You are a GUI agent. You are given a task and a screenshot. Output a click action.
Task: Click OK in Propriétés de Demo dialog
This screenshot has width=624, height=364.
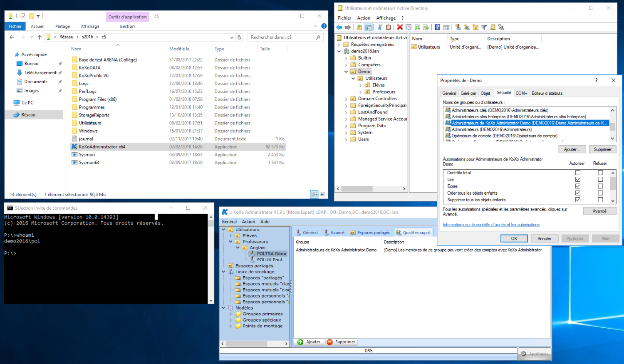[x=514, y=238]
